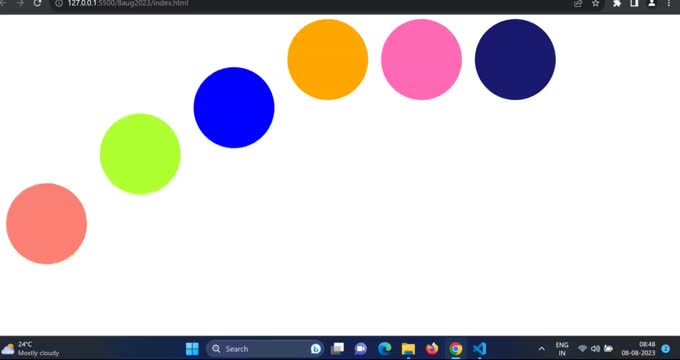Open the Chrome profile avatar
680x360 pixels.
click(x=651, y=3)
